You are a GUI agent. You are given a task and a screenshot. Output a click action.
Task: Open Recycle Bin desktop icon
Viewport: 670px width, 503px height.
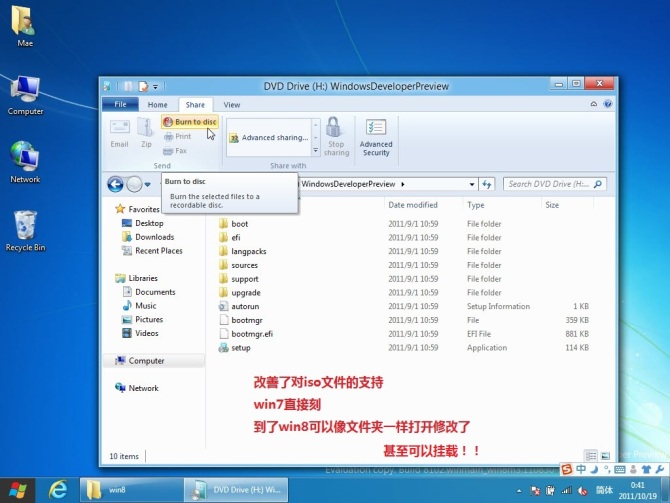25,230
